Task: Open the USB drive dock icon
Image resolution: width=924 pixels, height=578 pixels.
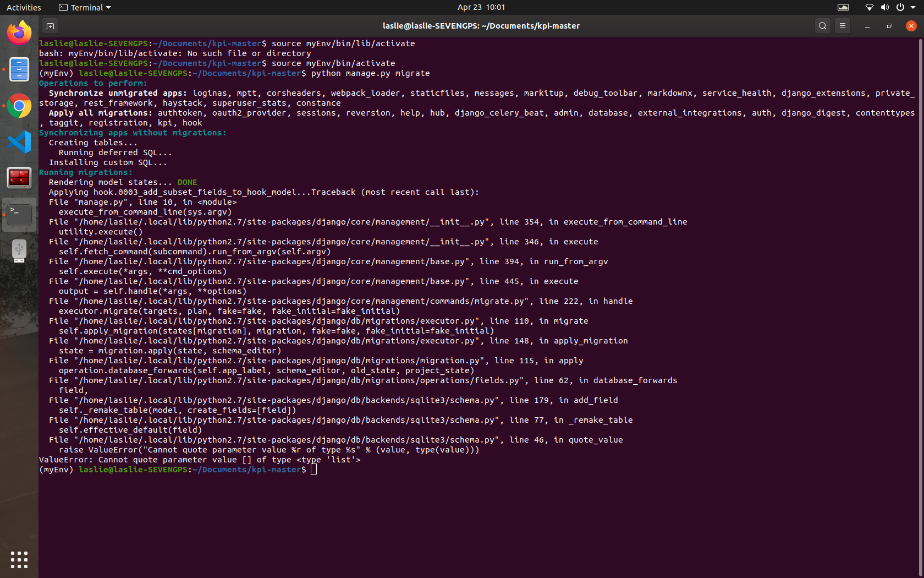Action: pyautogui.click(x=19, y=250)
